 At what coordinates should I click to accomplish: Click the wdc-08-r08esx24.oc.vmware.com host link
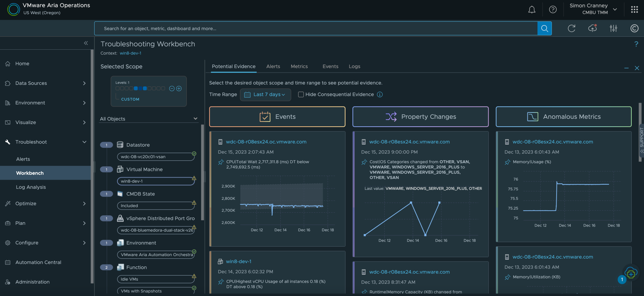[x=266, y=142]
